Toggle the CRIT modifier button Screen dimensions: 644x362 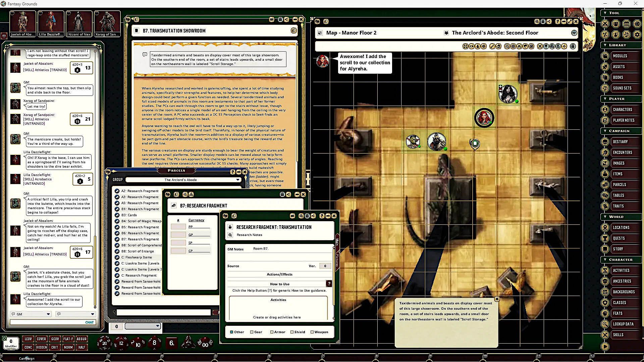pos(55,347)
